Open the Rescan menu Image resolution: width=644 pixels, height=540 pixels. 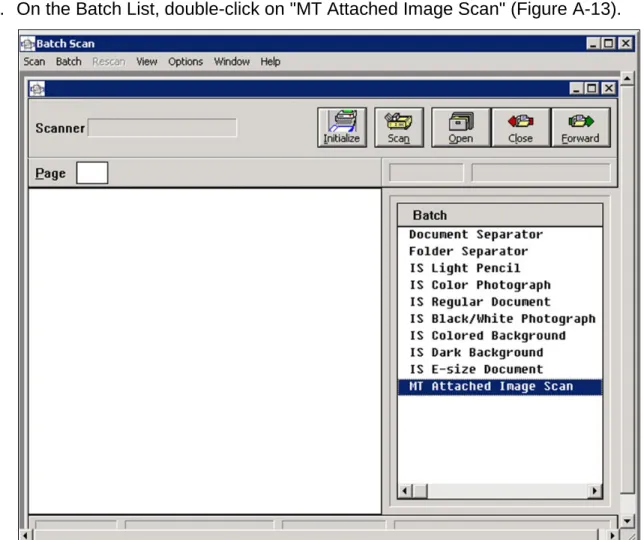pos(108,62)
